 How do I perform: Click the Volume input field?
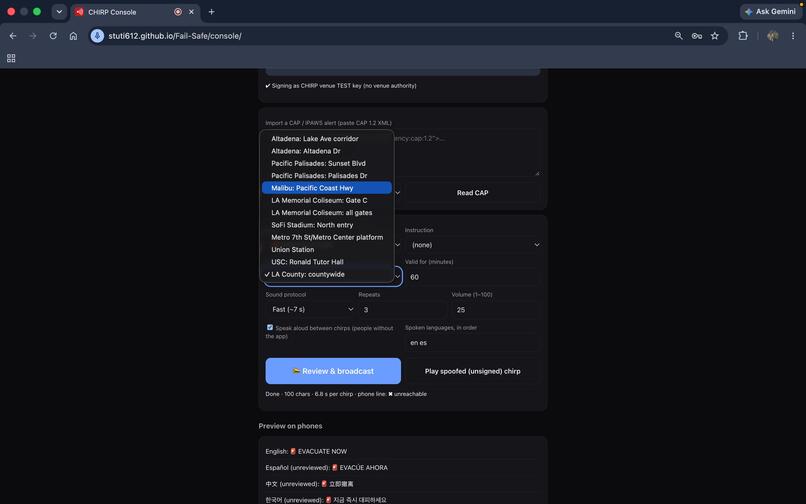(x=495, y=310)
